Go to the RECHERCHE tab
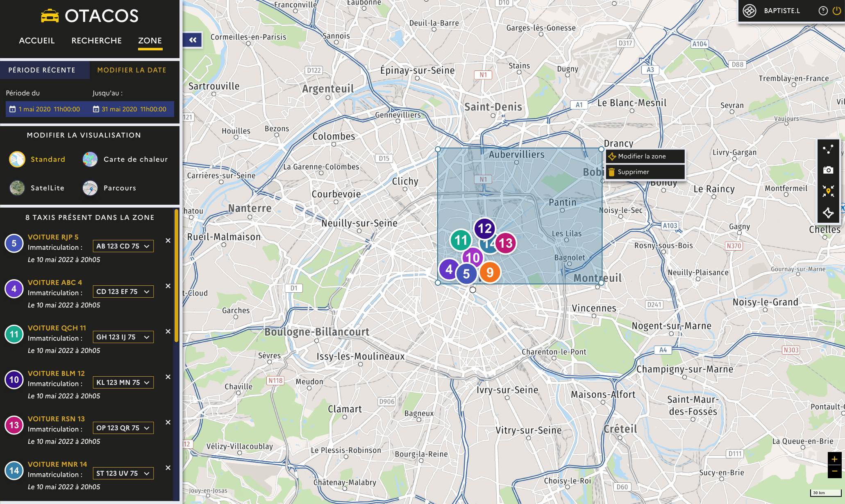This screenshot has height=504, width=845. pyautogui.click(x=97, y=41)
